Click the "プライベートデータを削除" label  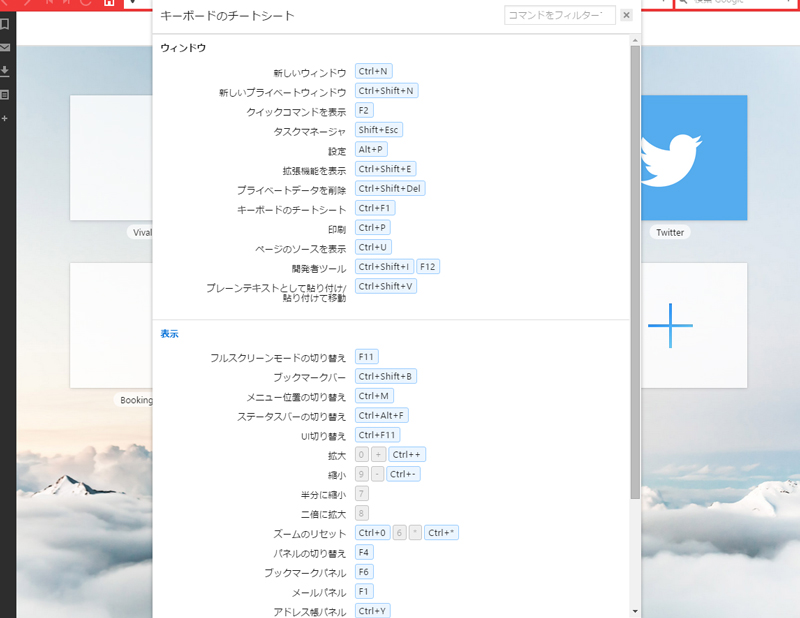coord(292,190)
